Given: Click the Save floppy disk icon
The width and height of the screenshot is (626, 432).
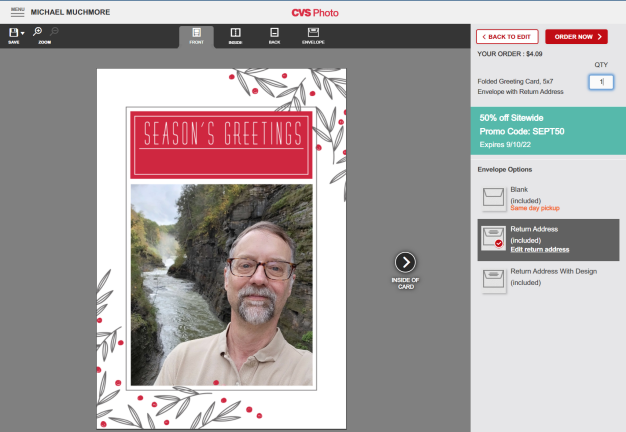Looking at the screenshot, I should point(14,33).
